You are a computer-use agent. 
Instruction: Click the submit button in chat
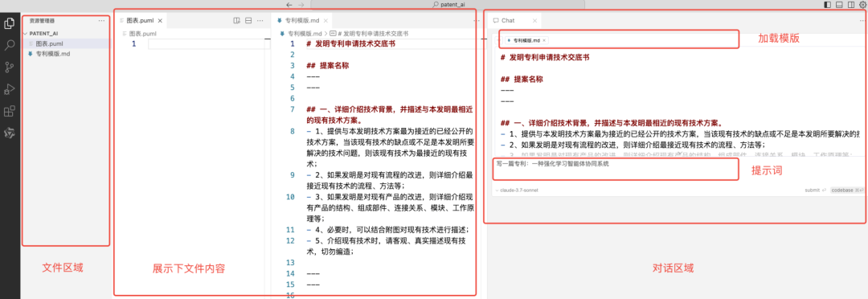point(816,190)
